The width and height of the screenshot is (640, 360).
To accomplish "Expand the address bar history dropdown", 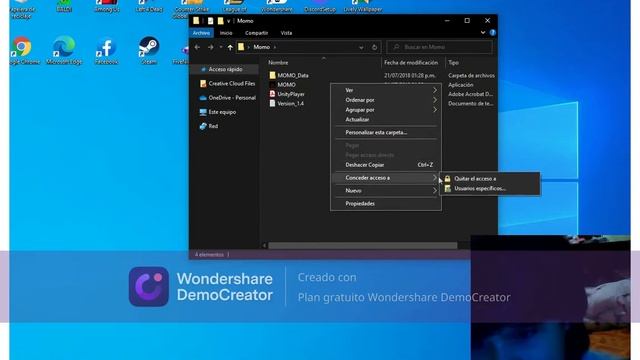I will (x=361, y=48).
